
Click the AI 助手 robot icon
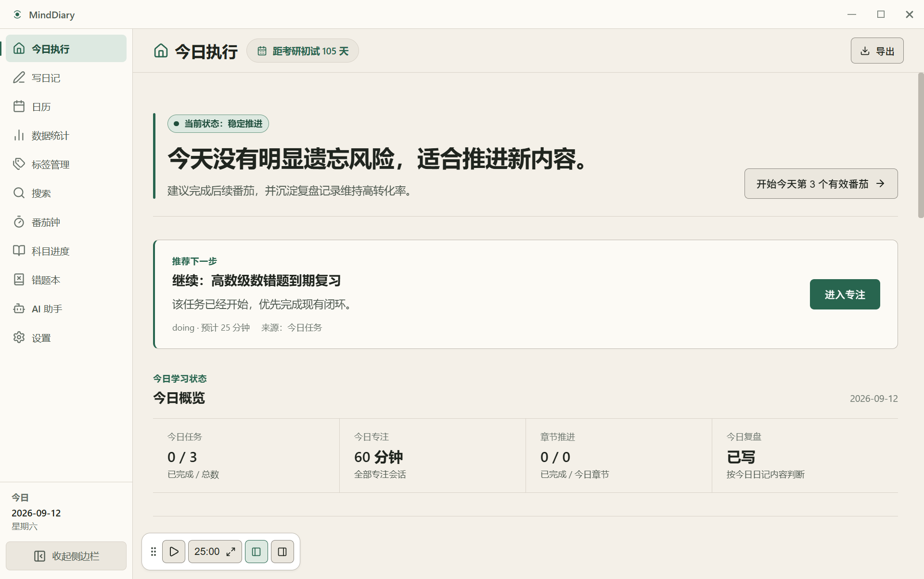(x=19, y=309)
